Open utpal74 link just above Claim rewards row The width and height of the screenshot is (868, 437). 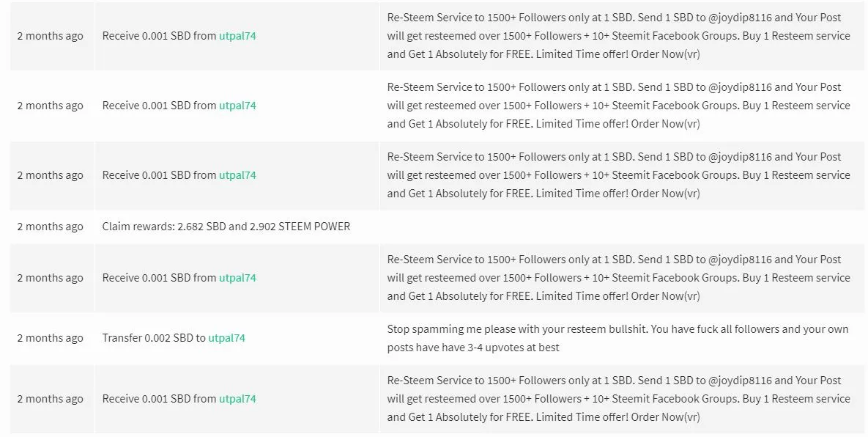pos(237,175)
